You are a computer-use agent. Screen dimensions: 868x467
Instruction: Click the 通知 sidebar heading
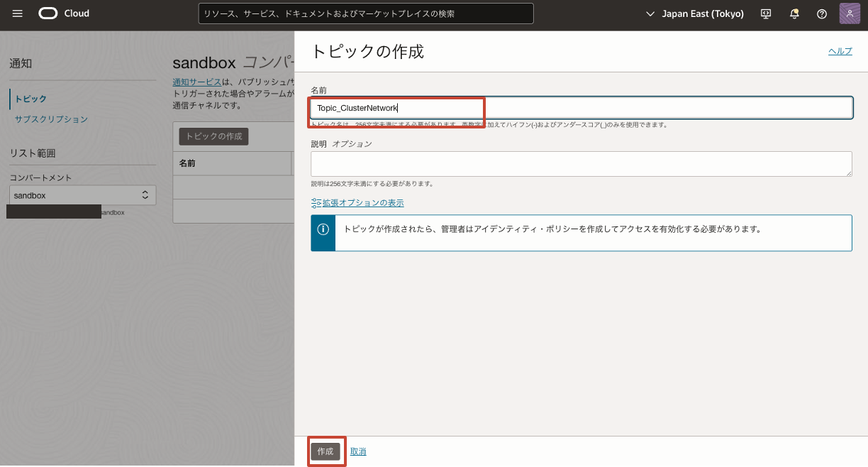coord(21,63)
